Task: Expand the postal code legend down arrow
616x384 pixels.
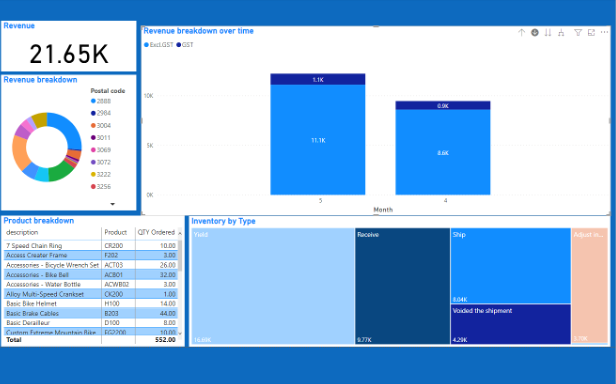Action: 113,204
